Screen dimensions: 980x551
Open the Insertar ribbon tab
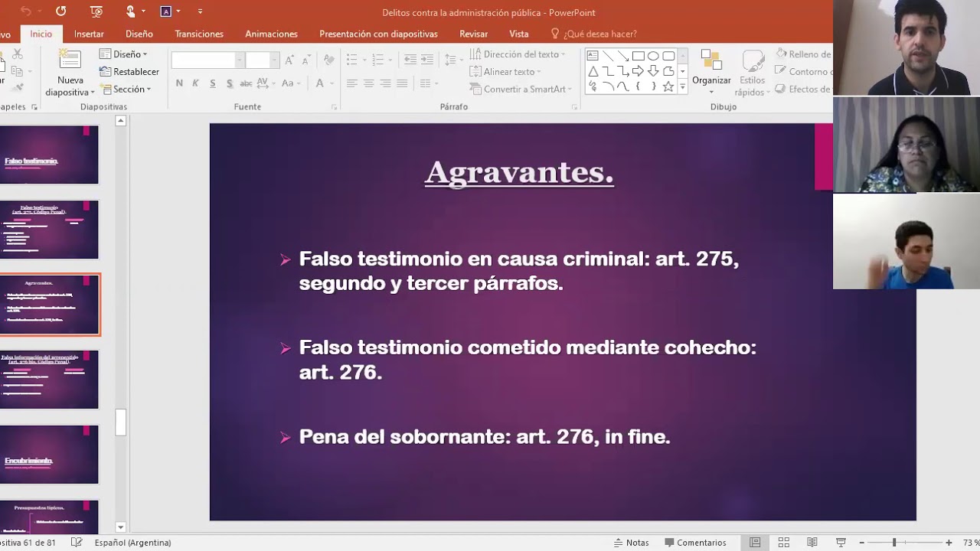pos(89,34)
